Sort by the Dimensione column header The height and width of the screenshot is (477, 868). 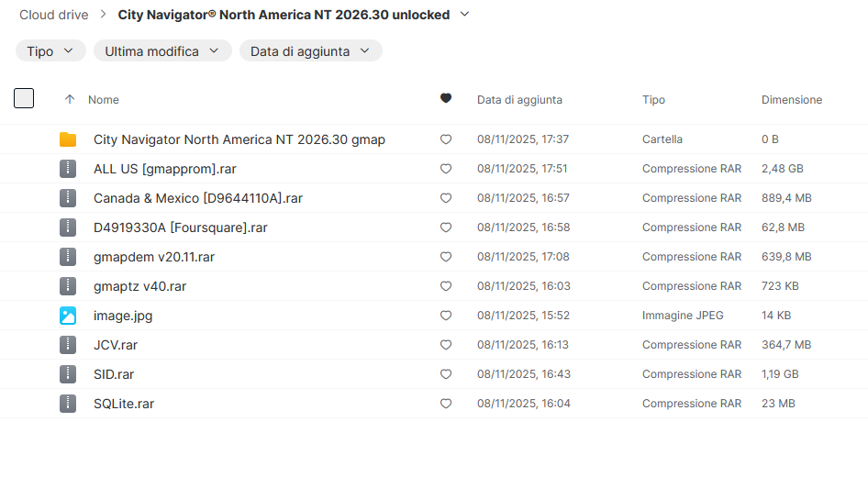point(791,99)
